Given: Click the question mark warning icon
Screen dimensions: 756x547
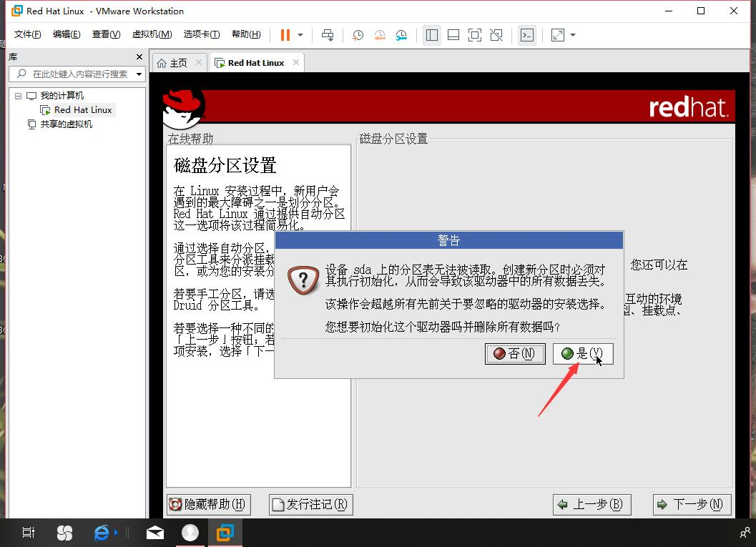Looking at the screenshot, I should pyautogui.click(x=303, y=280).
